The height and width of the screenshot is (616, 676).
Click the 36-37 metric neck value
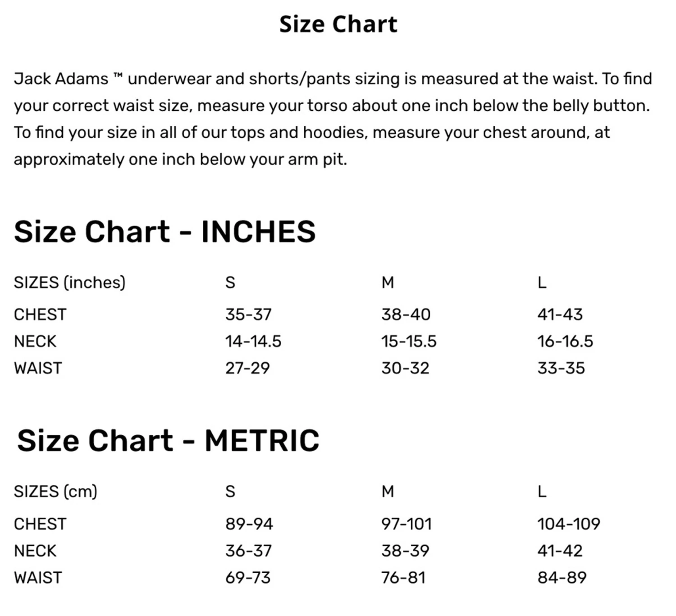248,551
